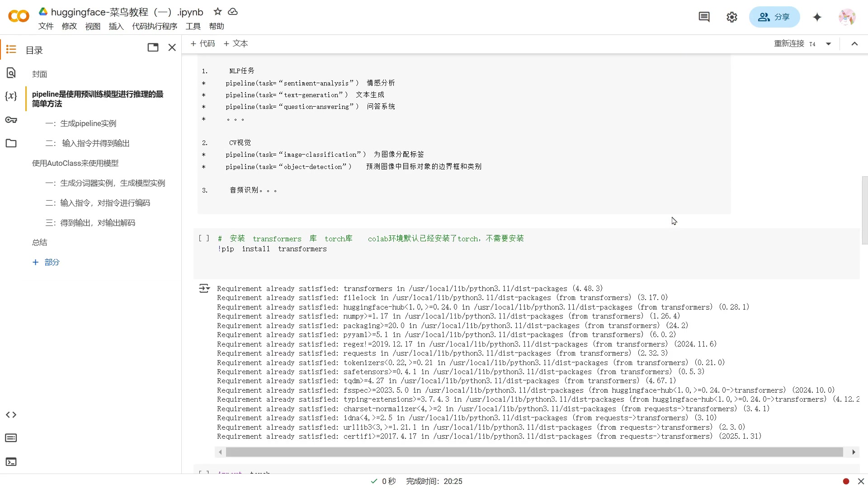Open the 帮助 menu
Viewport: 868px width, 488px height.
click(217, 26)
